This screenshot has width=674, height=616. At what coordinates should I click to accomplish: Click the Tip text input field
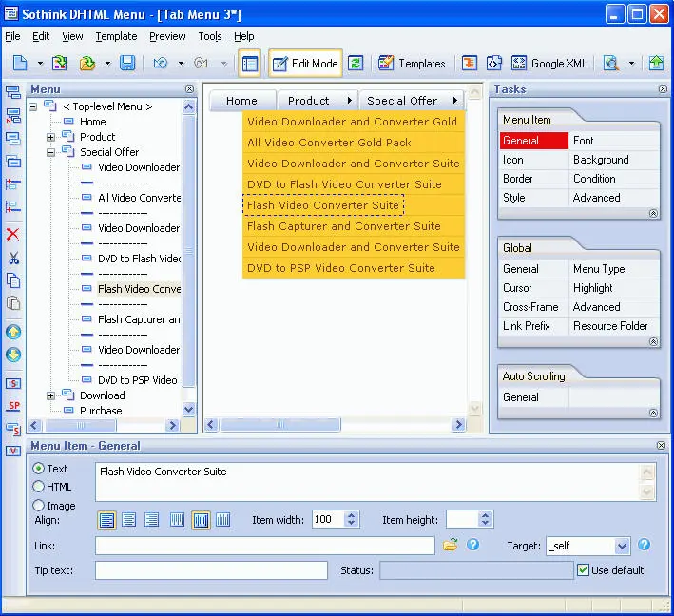[x=211, y=570]
